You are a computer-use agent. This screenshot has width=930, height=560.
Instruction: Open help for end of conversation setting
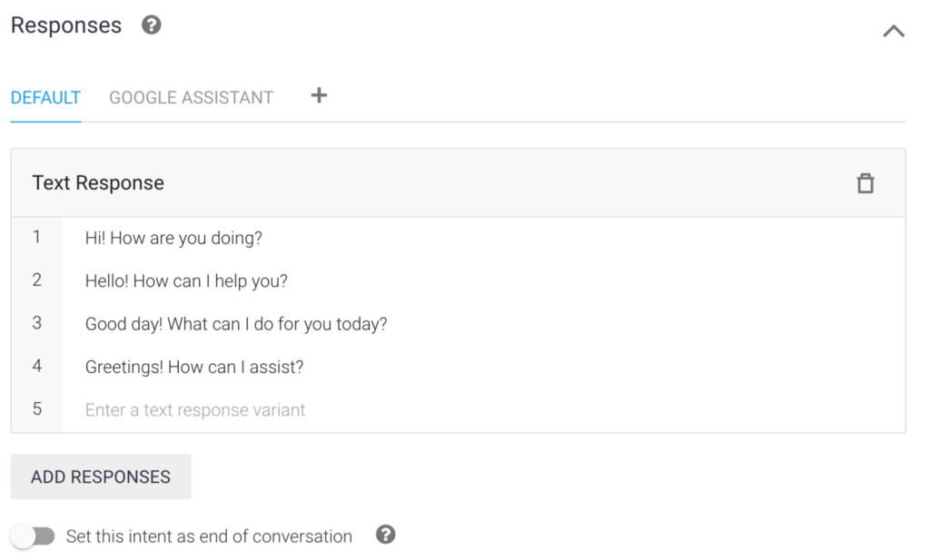[x=386, y=535]
